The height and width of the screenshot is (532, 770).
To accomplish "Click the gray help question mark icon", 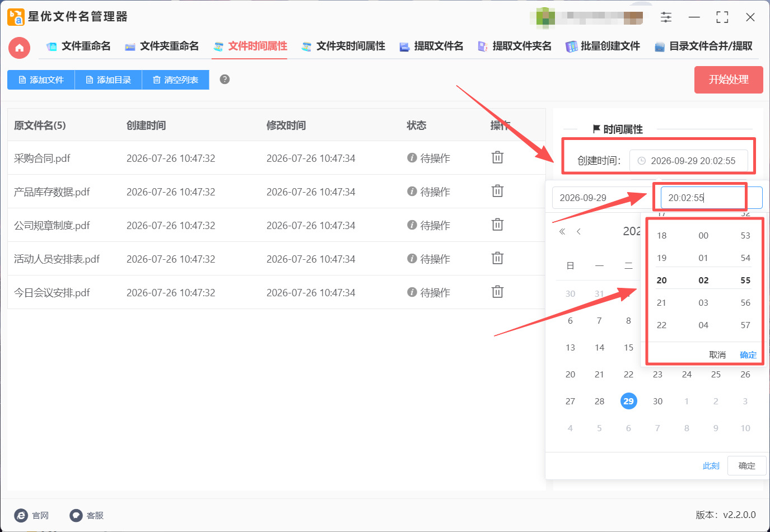I will (225, 80).
